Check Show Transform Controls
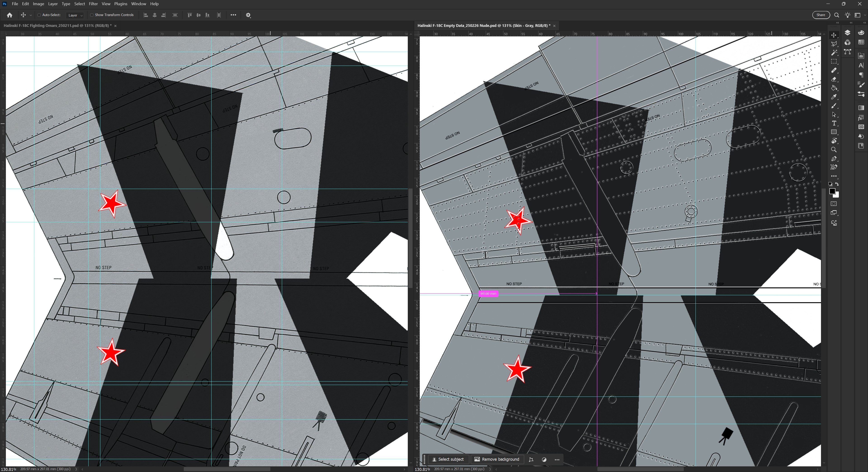The image size is (868, 472). tap(92, 15)
